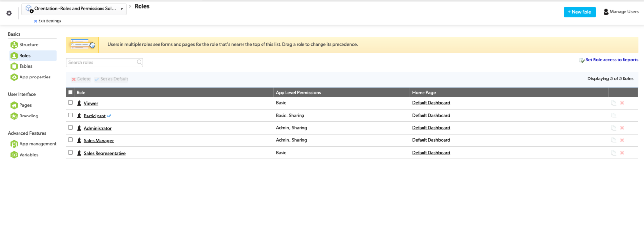The image size is (644, 235).
Task: Go to Branding under User Interface
Action: (28, 116)
